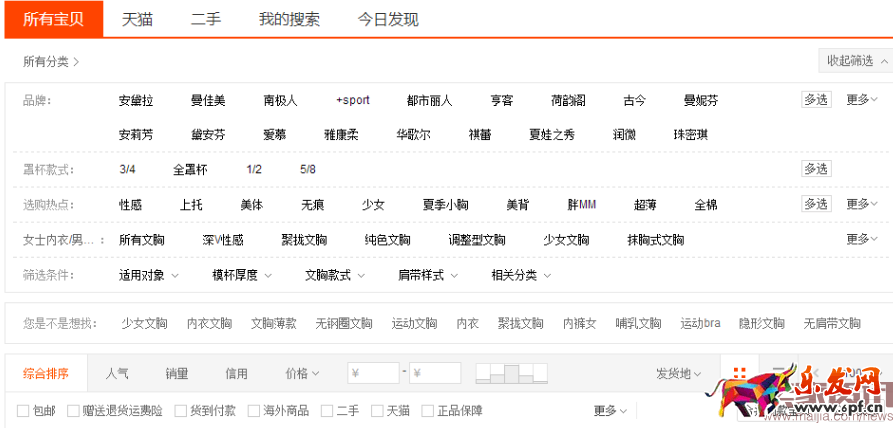
Task: Select 无痕 under 选购热点
Action: click(x=313, y=205)
